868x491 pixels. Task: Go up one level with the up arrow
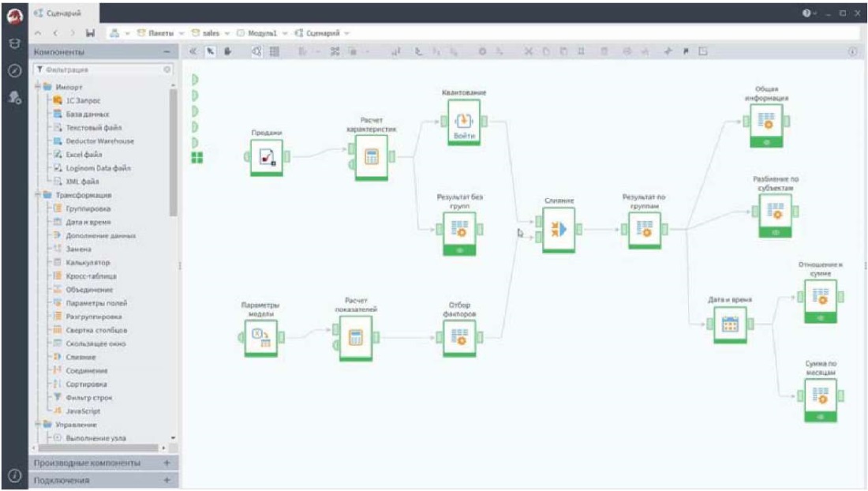coord(38,33)
